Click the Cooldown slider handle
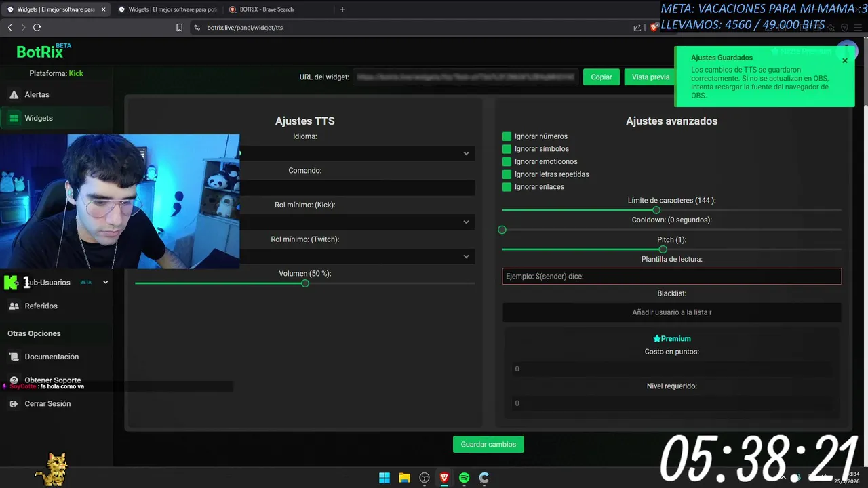This screenshot has height=488, width=868. point(502,230)
